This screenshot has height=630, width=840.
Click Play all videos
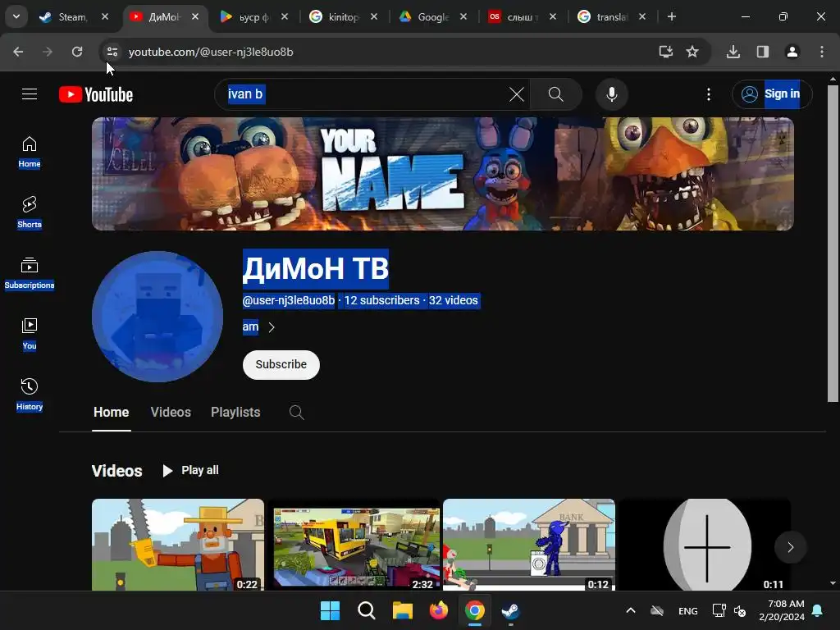point(190,470)
